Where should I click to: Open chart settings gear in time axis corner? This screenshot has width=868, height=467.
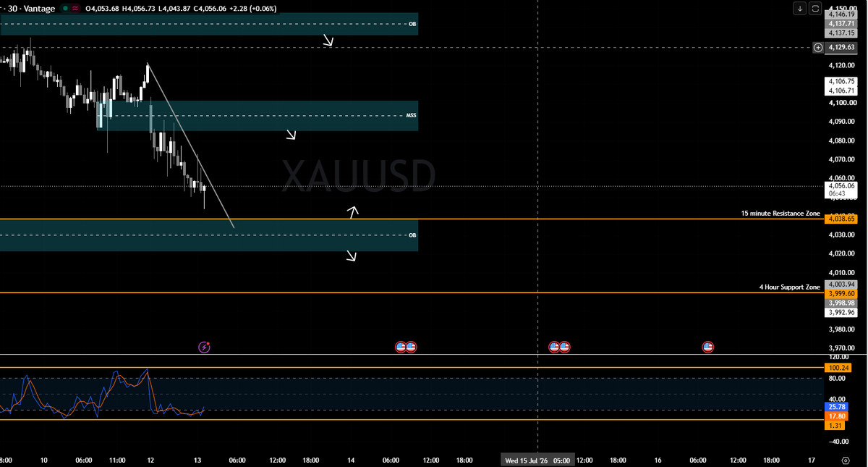point(846,460)
